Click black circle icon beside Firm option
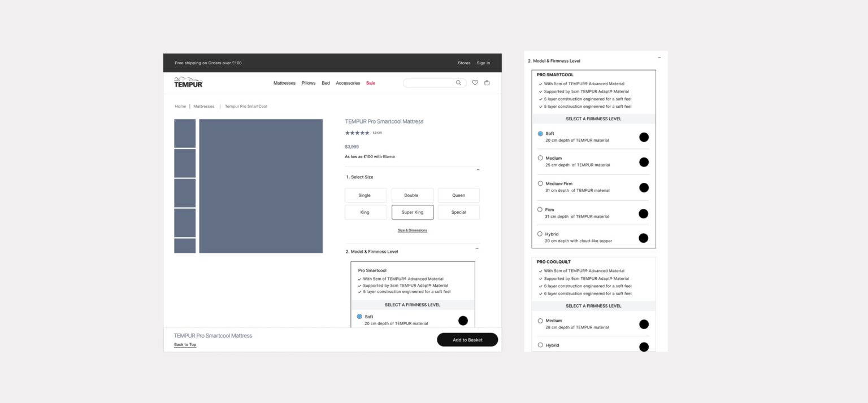 coord(643,213)
